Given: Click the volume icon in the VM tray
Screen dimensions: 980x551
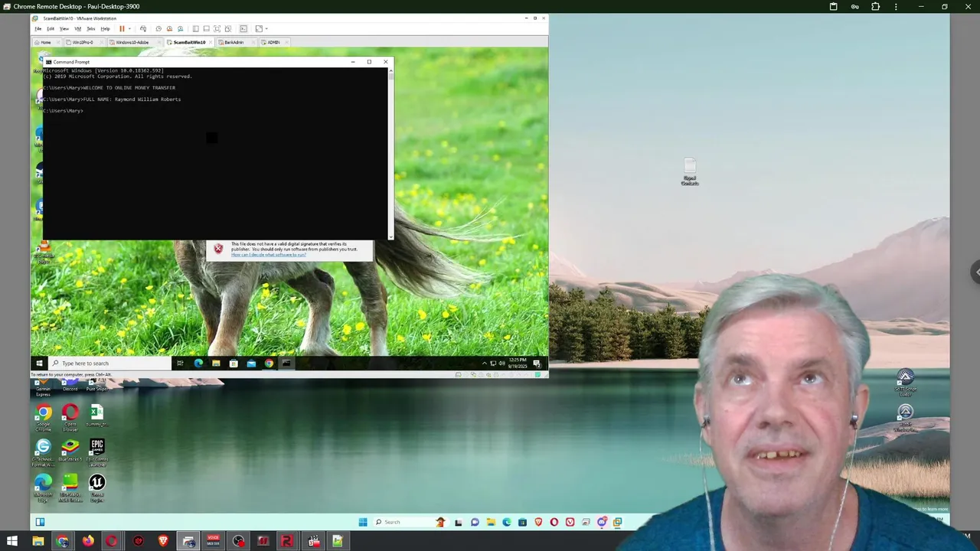Looking at the screenshot, I should (x=501, y=364).
